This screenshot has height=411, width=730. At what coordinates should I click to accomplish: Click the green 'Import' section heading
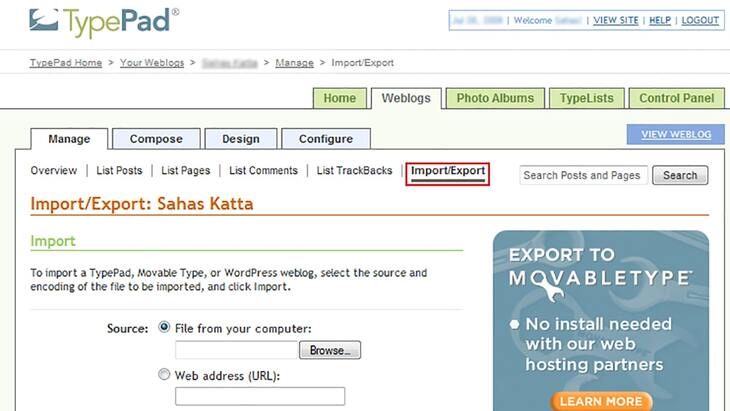(53, 241)
